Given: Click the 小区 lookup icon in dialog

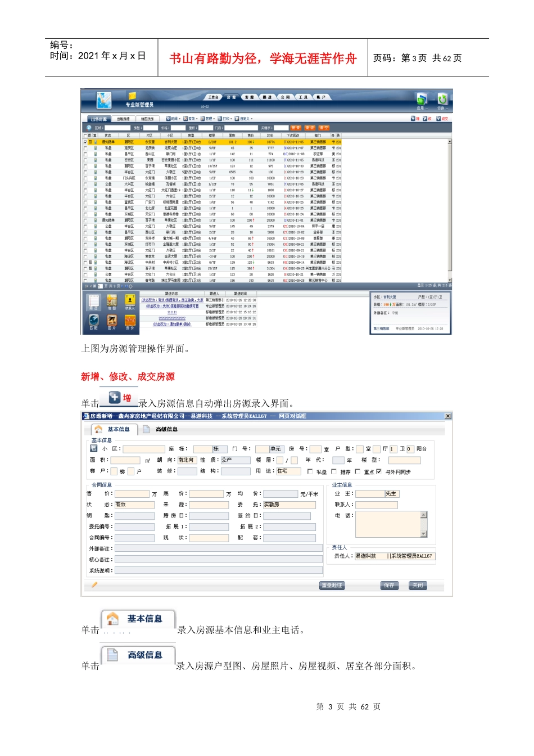Looking at the screenshot, I should click(x=94, y=448).
